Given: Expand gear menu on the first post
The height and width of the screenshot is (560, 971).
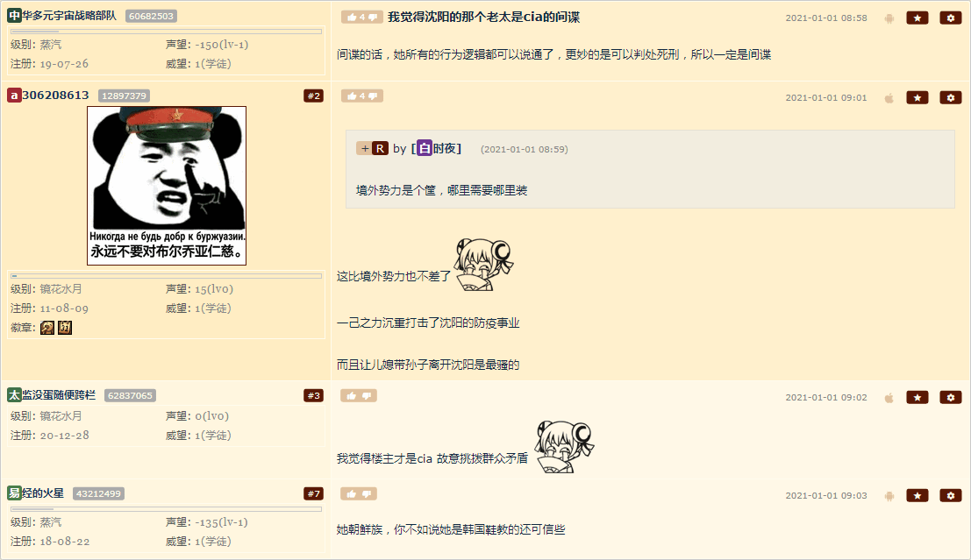Looking at the screenshot, I should click(x=951, y=18).
